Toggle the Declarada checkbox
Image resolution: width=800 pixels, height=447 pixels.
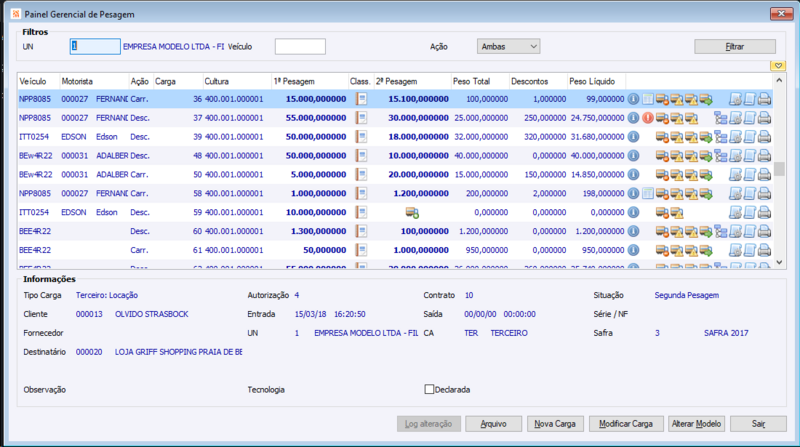click(430, 389)
